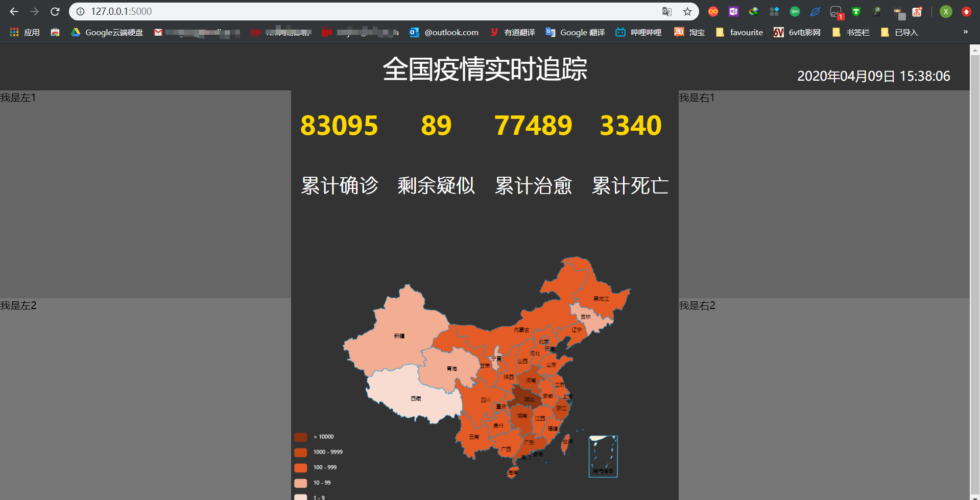
Task: Select 内蒙古 region on the map
Action: pyautogui.click(x=521, y=329)
